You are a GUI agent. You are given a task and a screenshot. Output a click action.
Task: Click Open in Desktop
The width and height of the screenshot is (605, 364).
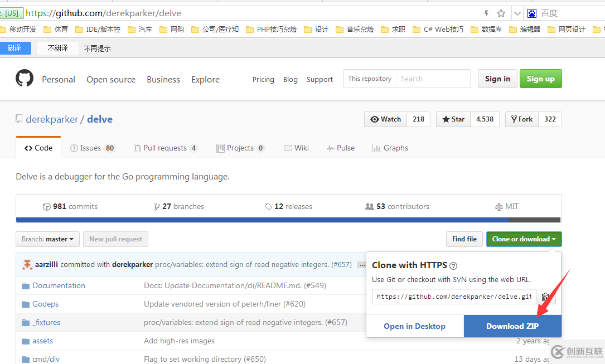click(x=414, y=326)
